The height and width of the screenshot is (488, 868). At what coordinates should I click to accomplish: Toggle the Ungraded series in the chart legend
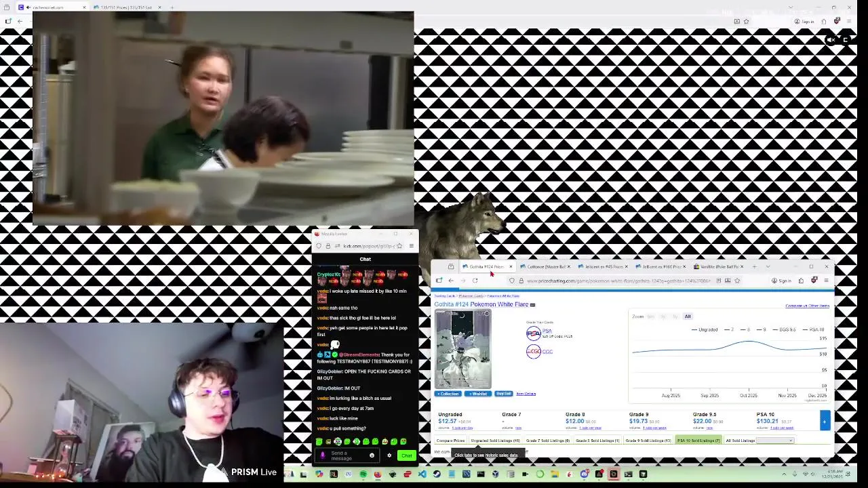click(x=705, y=329)
